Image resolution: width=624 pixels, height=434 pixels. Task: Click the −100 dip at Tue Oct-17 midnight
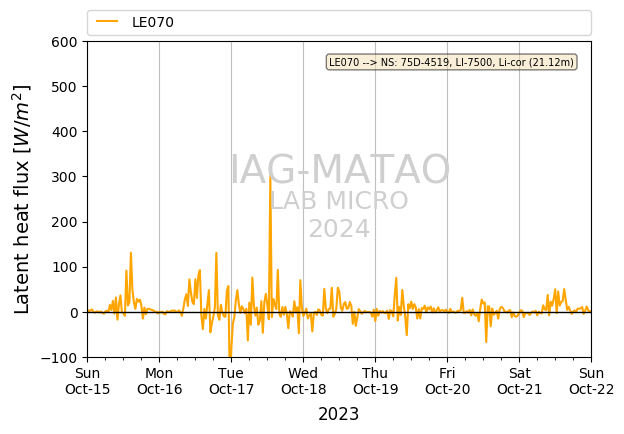pyautogui.click(x=230, y=354)
